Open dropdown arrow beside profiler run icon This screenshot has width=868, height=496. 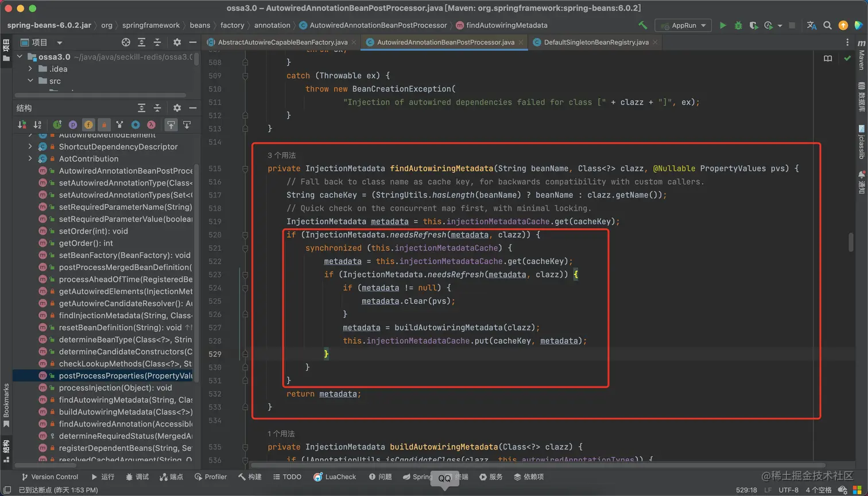tap(780, 26)
